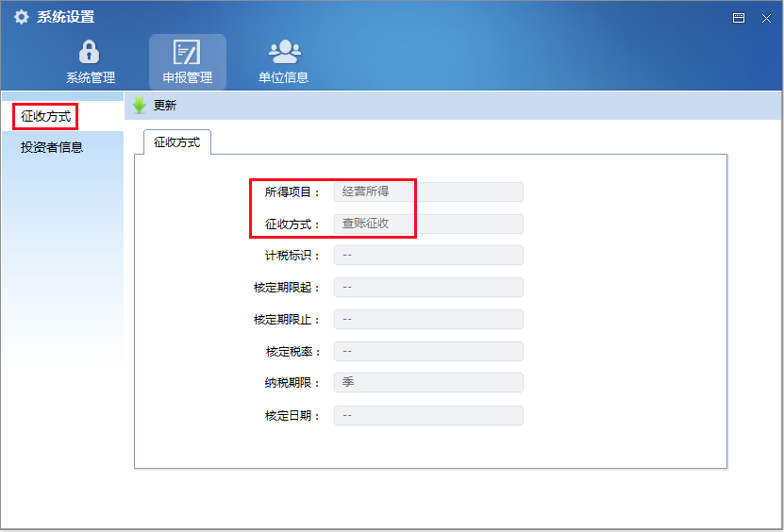Switch to the 征收方式 content tab
This screenshot has height=532, width=784.
(177, 142)
